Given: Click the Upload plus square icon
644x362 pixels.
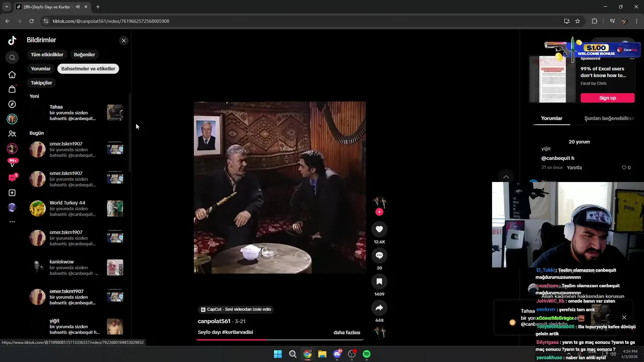Looking at the screenshot, I should click(x=12, y=193).
